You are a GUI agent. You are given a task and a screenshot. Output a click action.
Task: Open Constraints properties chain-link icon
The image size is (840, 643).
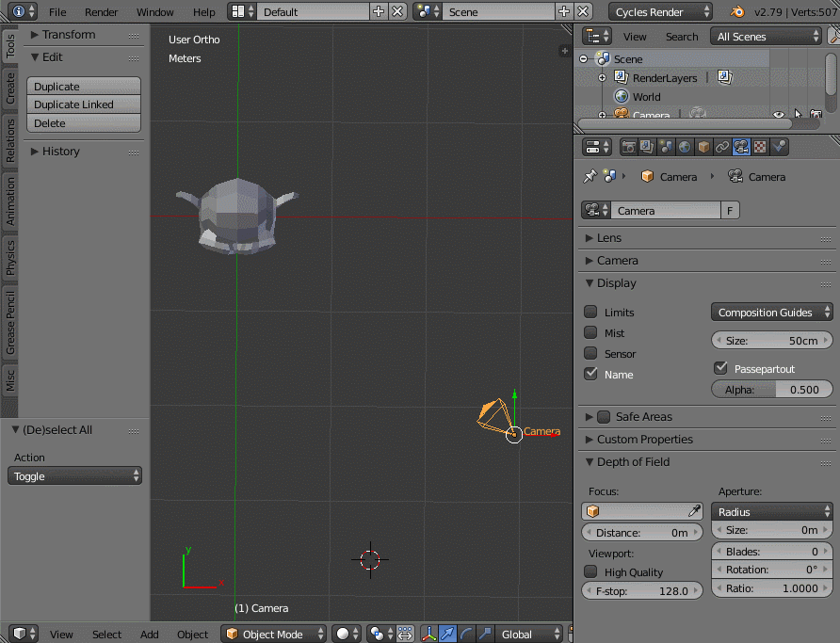coord(723,147)
